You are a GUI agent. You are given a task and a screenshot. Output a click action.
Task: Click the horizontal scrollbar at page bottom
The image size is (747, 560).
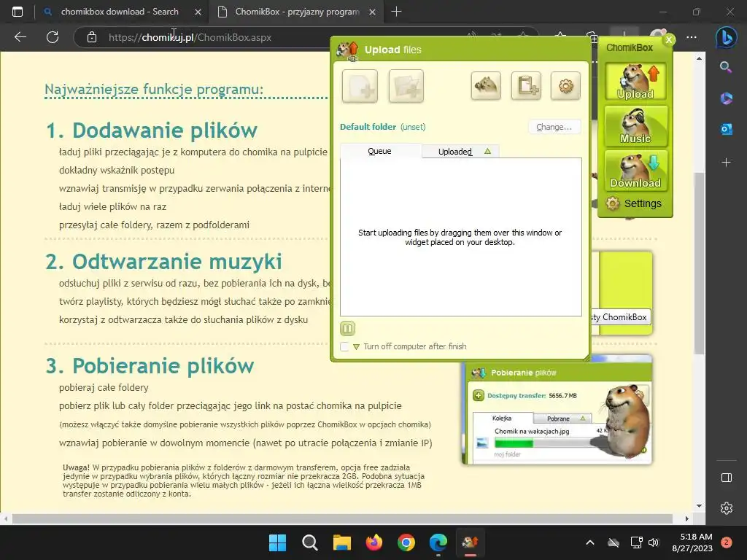tap(342, 518)
